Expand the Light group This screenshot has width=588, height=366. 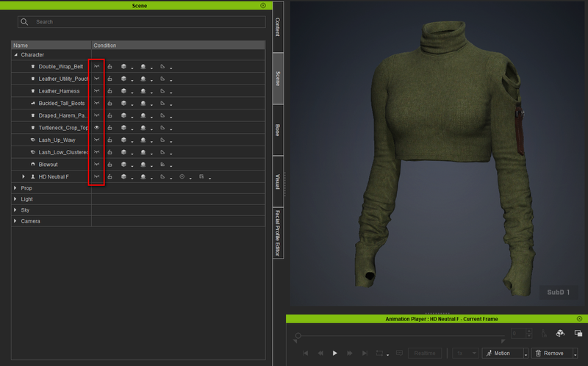tap(15, 199)
